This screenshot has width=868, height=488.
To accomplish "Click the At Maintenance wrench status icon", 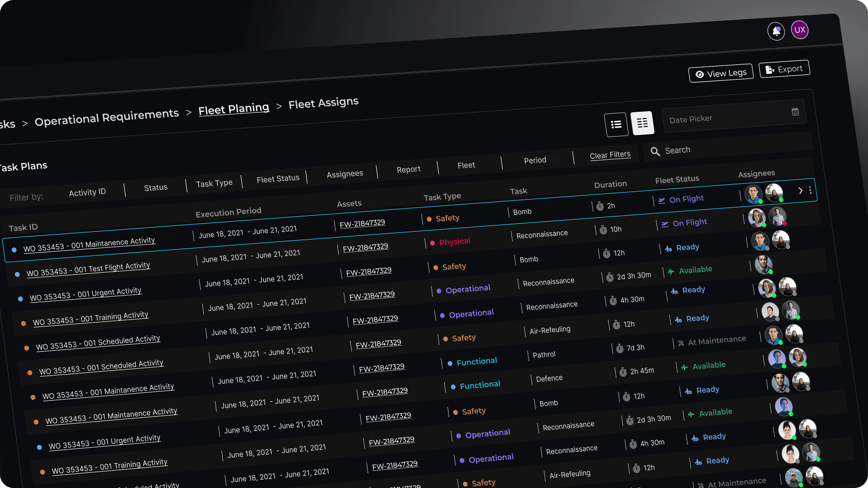I will coord(681,343).
